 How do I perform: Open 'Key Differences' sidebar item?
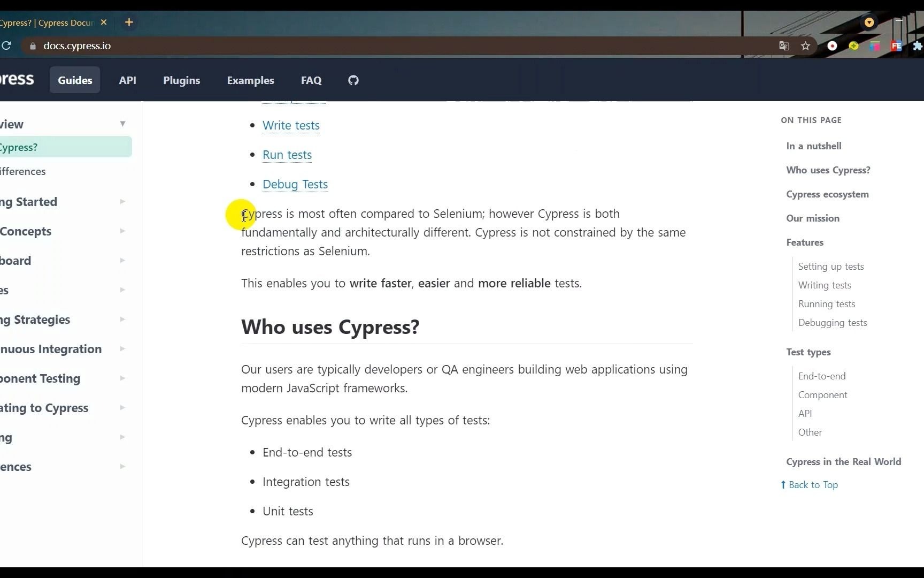23,172
